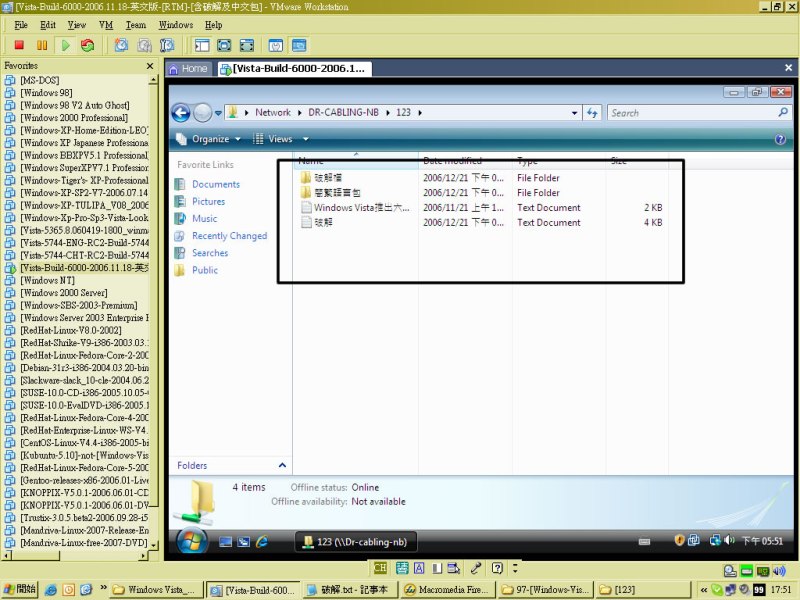The width and height of the screenshot is (800, 600).
Task: Click the Vista tray volume speaker icon
Action: point(730,540)
